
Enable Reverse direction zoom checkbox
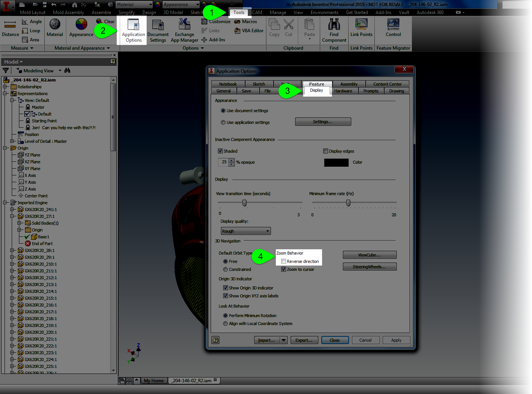point(283,261)
